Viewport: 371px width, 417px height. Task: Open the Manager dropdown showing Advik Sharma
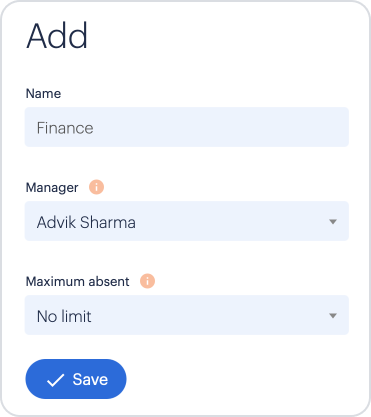pos(187,221)
